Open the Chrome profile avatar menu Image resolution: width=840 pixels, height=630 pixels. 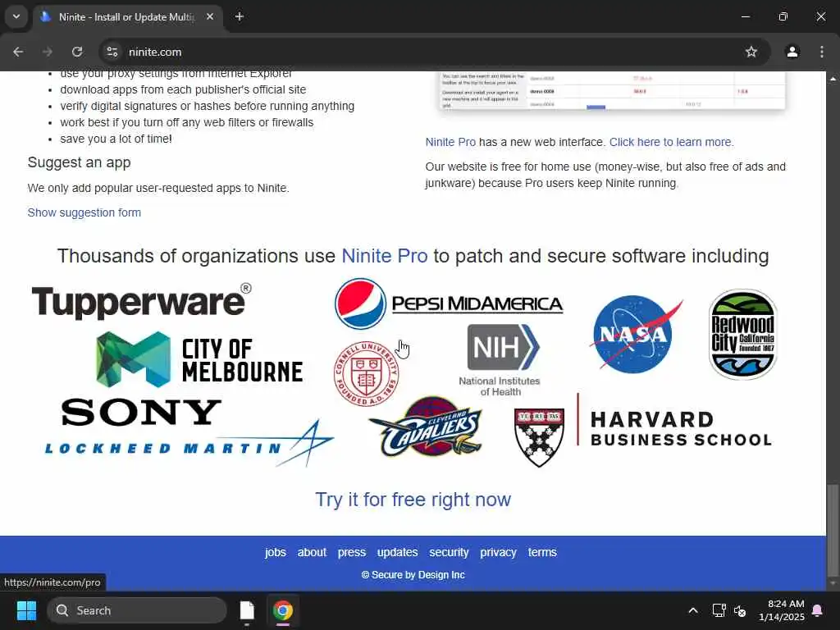pos(792,52)
